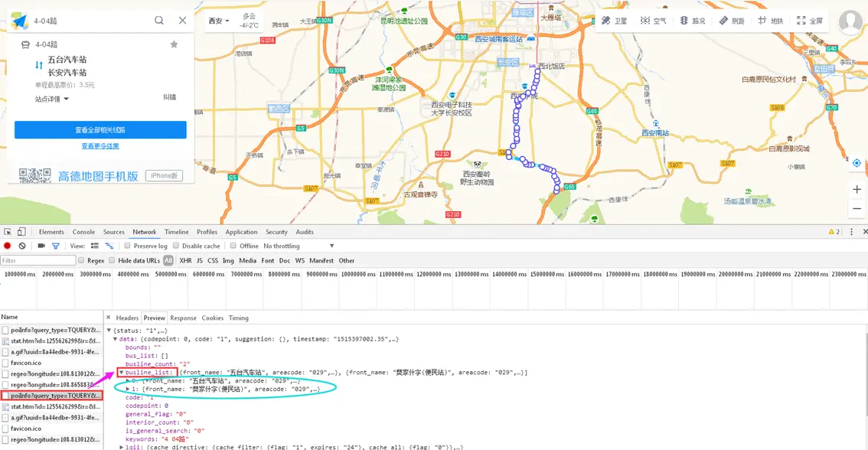Select large request rows view icon
This screenshot has height=450, width=868.
[x=95, y=246]
